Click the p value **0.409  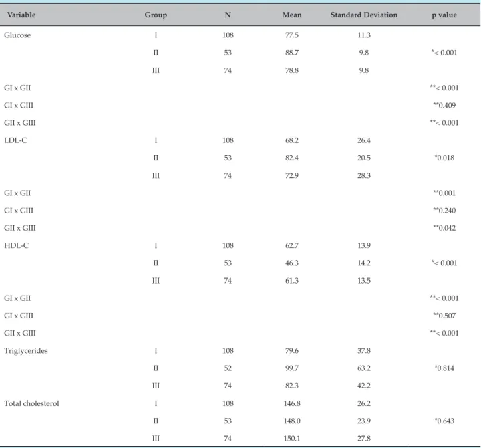(x=444, y=105)
